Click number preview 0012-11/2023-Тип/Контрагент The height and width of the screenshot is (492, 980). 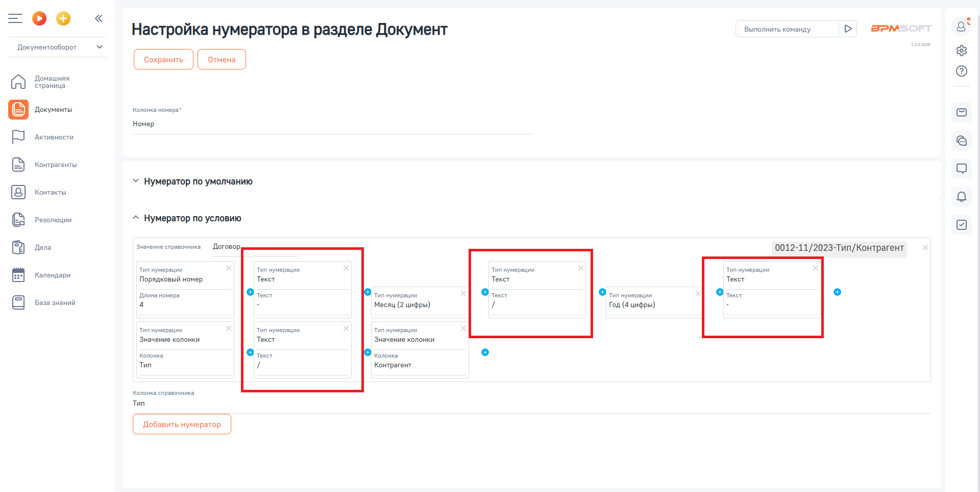(x=839, y=248)
